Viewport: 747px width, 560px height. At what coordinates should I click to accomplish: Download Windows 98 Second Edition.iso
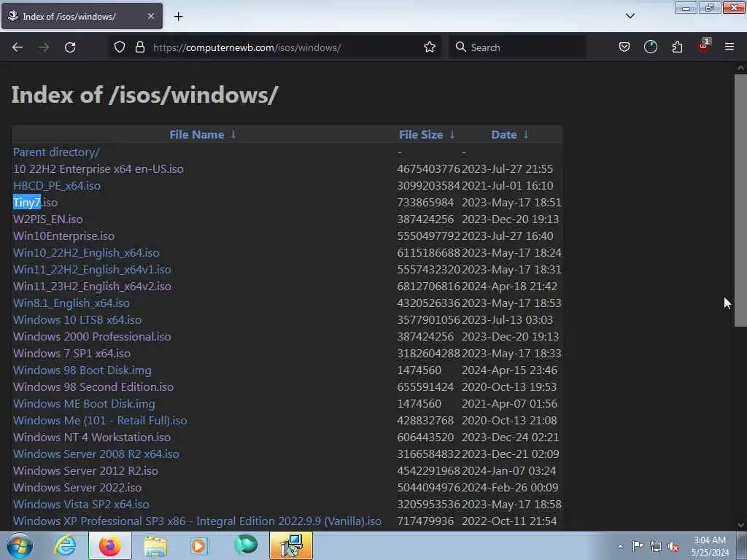click(x=93, y=386)
